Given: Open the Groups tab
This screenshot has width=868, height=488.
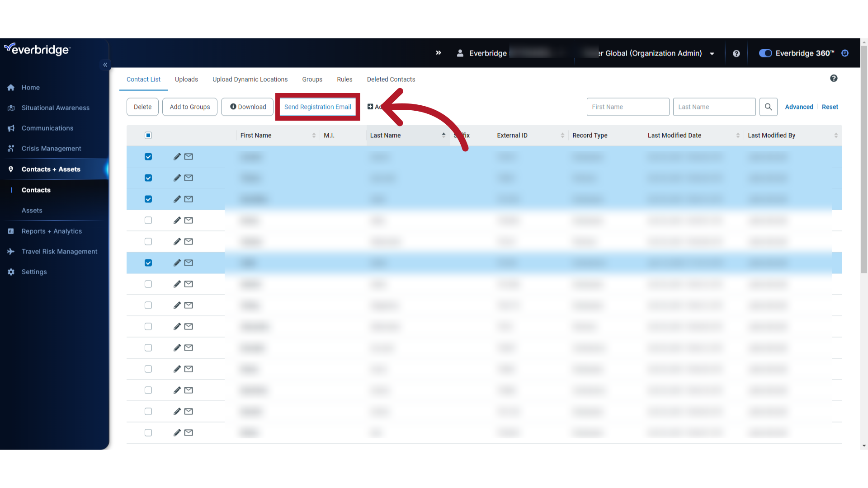Looking at the screenshot, I should click(x=312, y=80).
